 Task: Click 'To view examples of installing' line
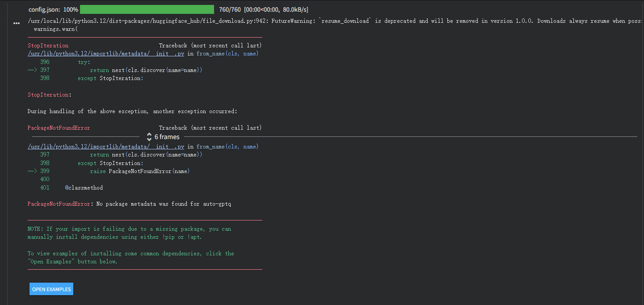(131, 254)
